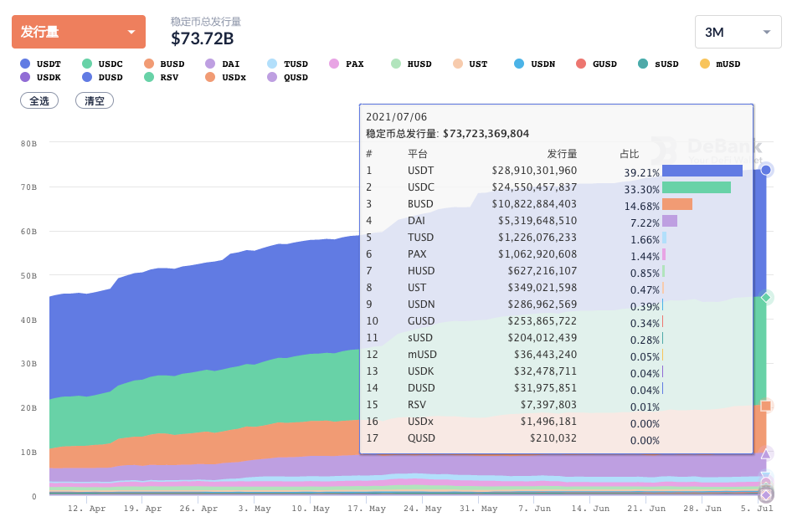792x532 pixels.
Task: Click the TUSD legend dot icon
Action: click(272, 64)
